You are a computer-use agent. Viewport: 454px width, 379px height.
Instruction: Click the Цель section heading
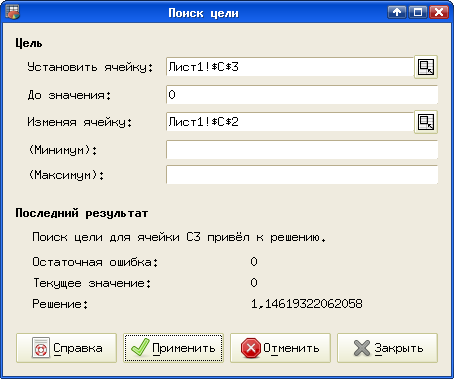click(29, 43)
